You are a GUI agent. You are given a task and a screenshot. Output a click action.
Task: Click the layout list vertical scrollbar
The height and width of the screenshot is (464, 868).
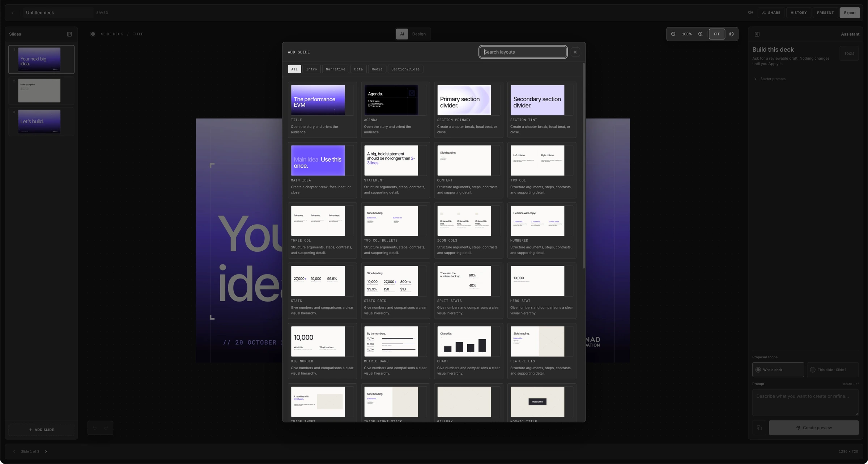(583, 166)
